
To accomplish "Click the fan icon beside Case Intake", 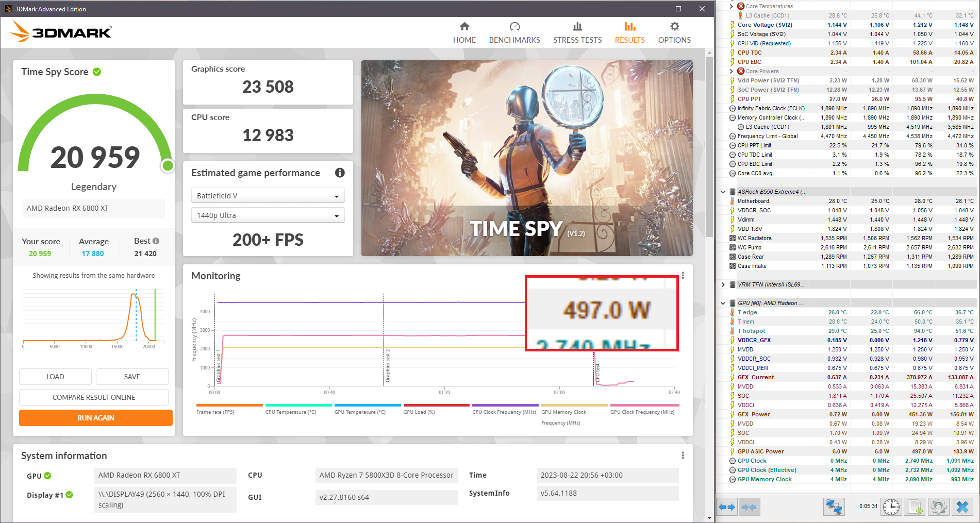I will [732, 266].
